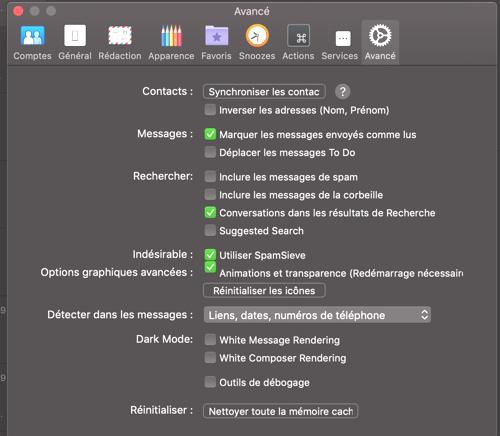Open the Actions command-key icon pane
Screen dimensions: 500x436
[x=298, y=43]
